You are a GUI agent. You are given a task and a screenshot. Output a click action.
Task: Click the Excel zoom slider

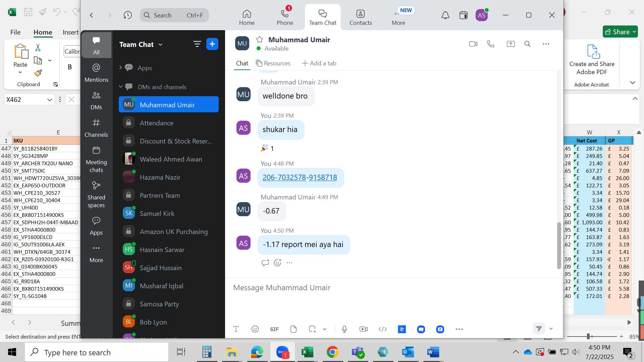(x=588, y=336)
